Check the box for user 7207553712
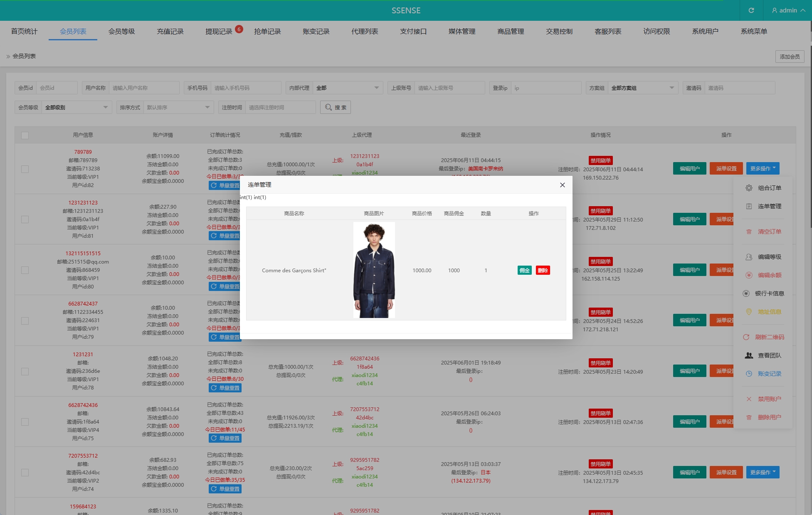The height and width of the screenshot is (515, 812). [x=25, y=473]
